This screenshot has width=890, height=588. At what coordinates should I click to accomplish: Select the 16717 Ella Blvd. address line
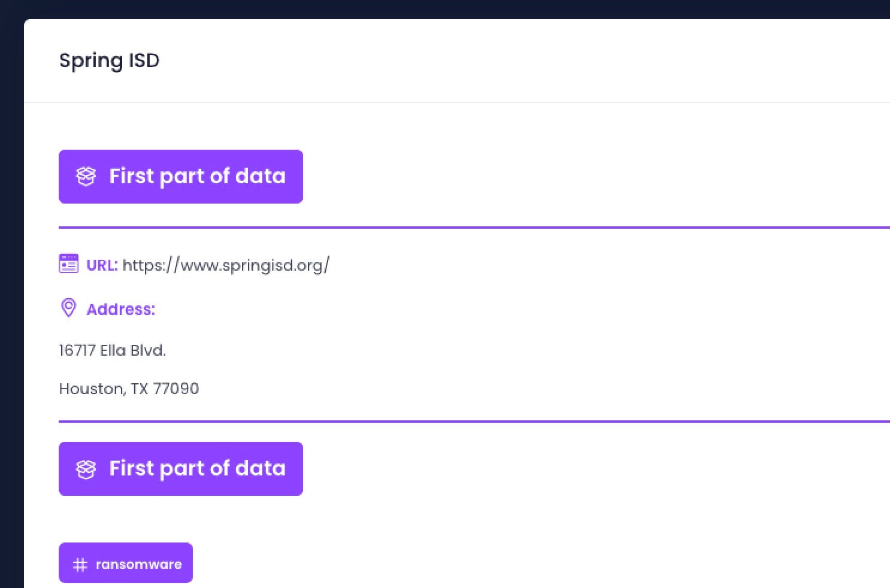click(112, 350)
